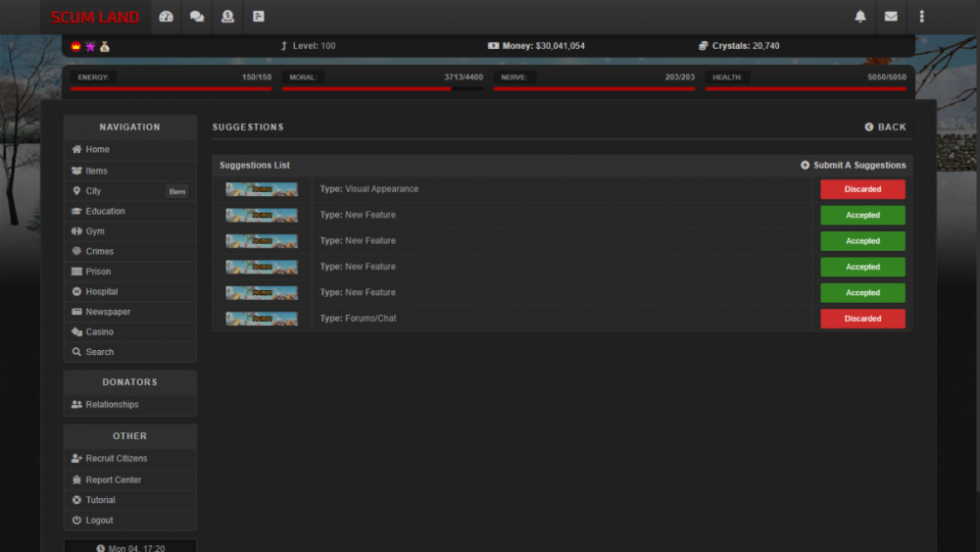Open the chat bubbles icon in top bar
This screenshot has width=980, height=552.
tap(197, 17)
